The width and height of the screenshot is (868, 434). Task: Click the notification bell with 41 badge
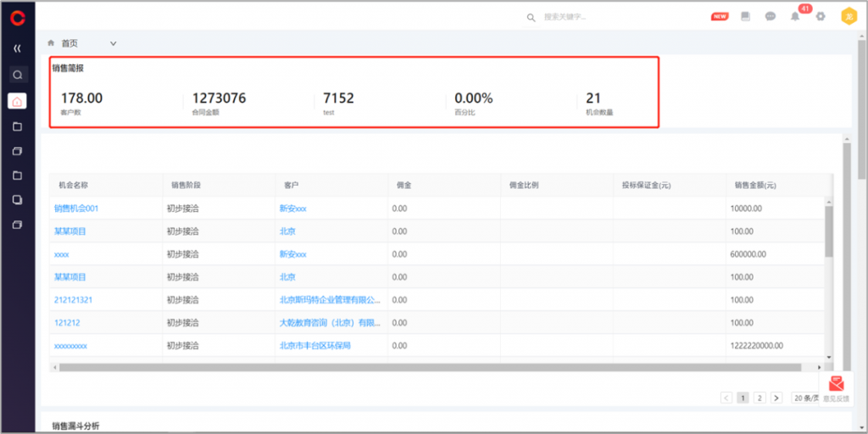(x=795, y=16)
